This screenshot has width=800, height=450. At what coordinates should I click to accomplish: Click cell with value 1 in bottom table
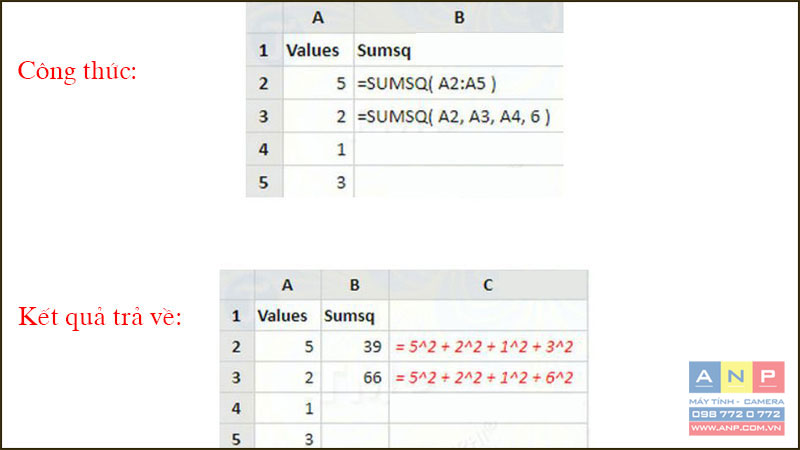point(287,409)
